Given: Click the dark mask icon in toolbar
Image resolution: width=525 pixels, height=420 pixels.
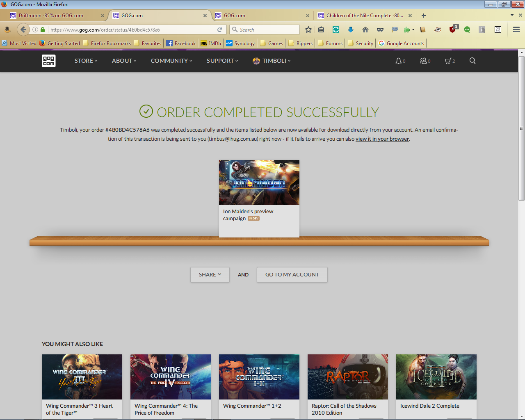Looking at the screenshot, I should (380, 30).
